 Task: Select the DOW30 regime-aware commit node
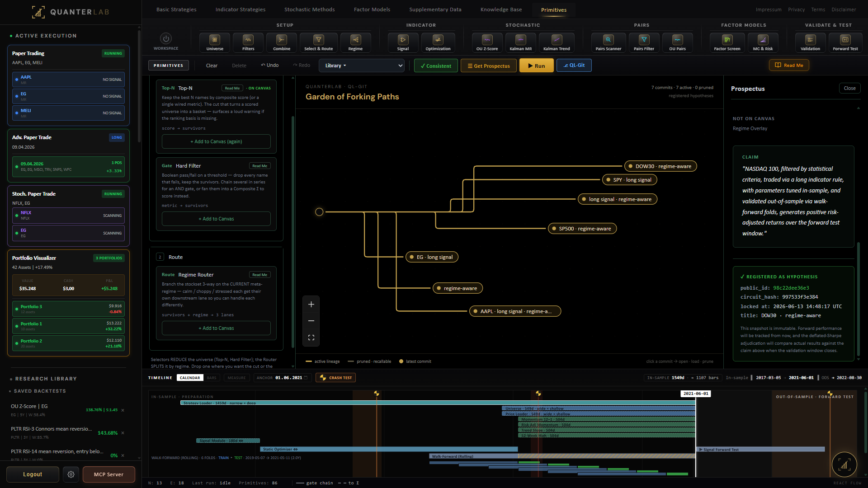(660, 166)
